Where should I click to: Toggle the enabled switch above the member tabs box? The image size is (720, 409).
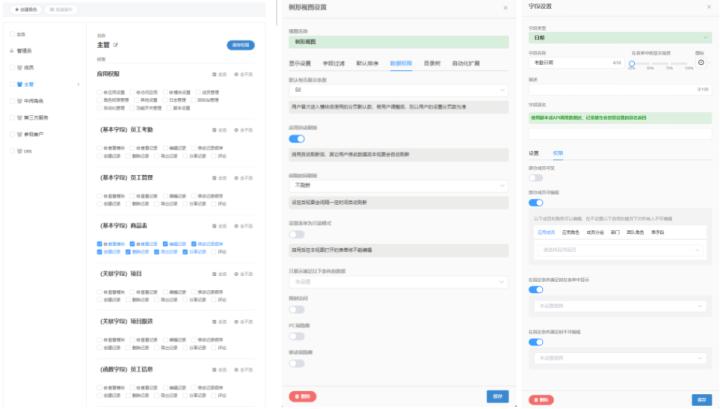coord(536,203)
